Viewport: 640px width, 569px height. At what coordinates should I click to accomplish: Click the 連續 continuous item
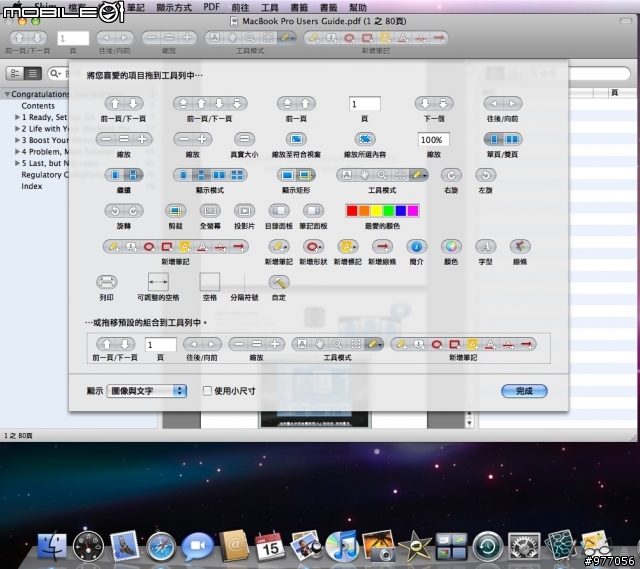[x=124, y=175]
